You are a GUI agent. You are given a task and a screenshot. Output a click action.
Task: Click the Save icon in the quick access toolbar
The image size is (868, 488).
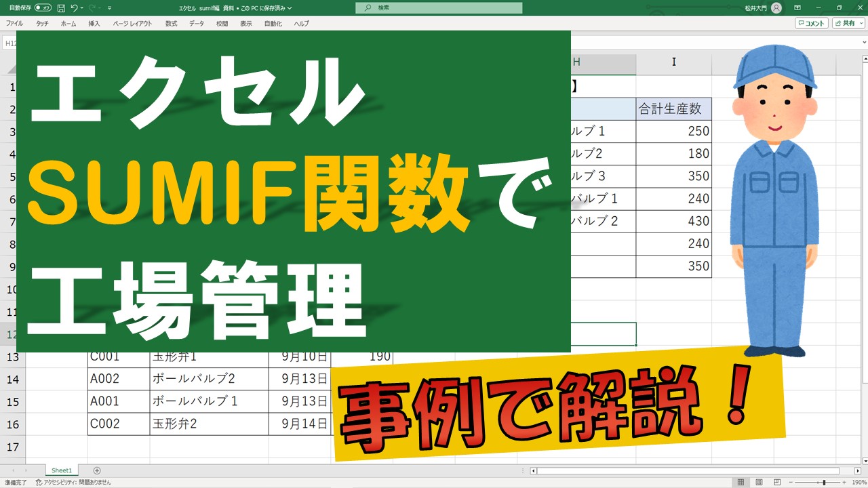tap(61, 8)
